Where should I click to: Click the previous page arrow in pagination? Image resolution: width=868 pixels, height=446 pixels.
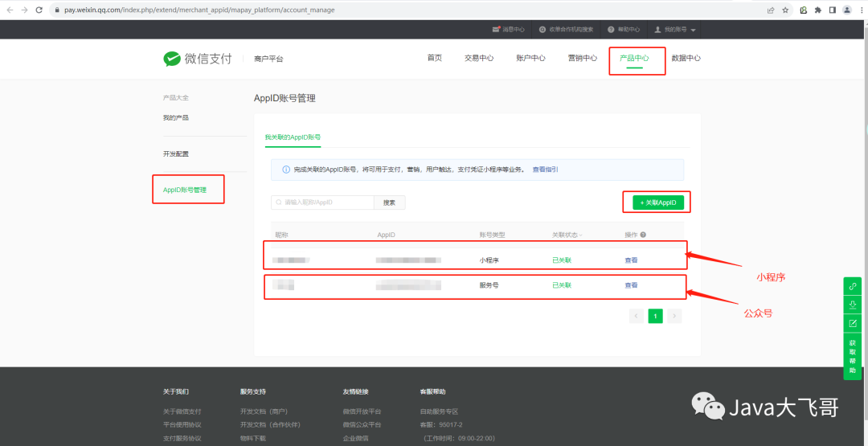[636, 316]
